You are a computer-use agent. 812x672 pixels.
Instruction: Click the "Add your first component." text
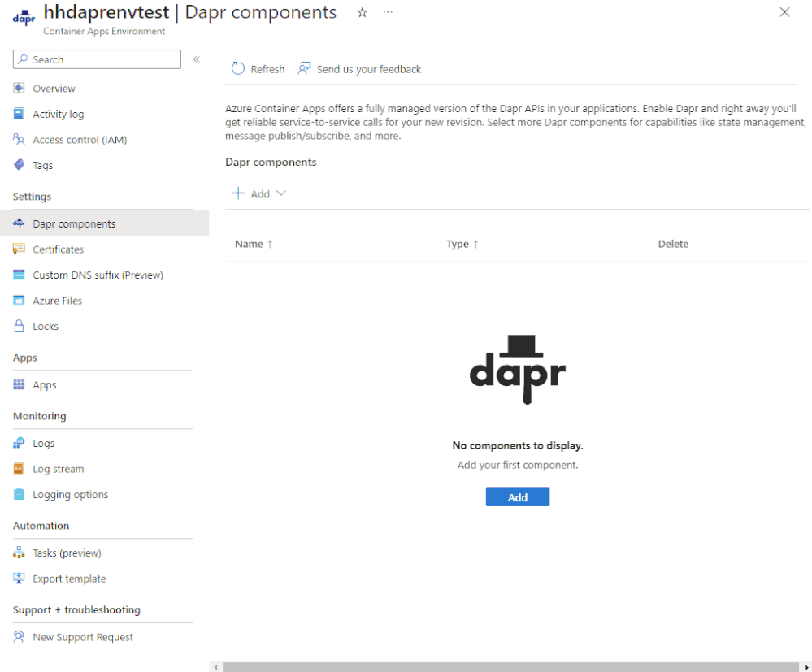(x=517, y=465)
